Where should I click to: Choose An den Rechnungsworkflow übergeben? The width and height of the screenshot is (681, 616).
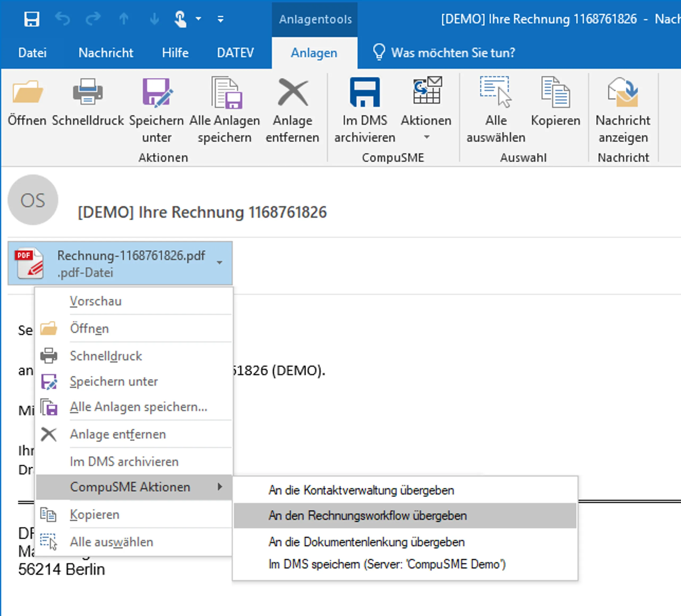click(368, 515)
